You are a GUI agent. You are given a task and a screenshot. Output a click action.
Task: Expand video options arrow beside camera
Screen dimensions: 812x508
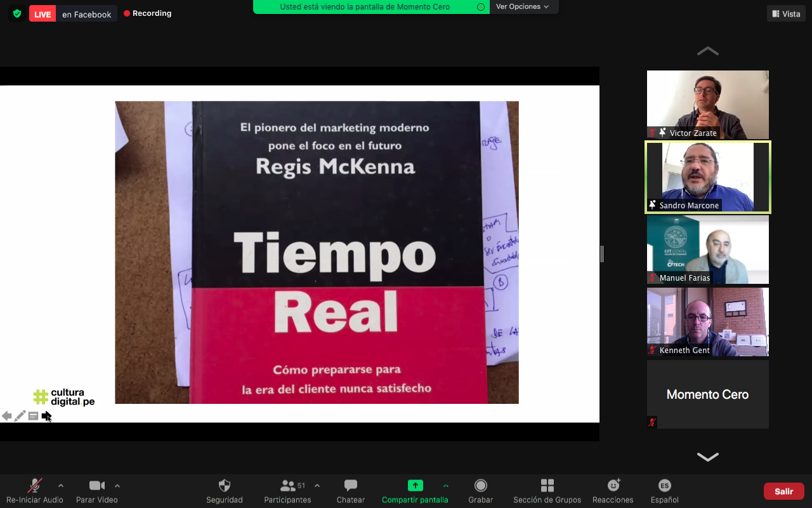point(117,486)
